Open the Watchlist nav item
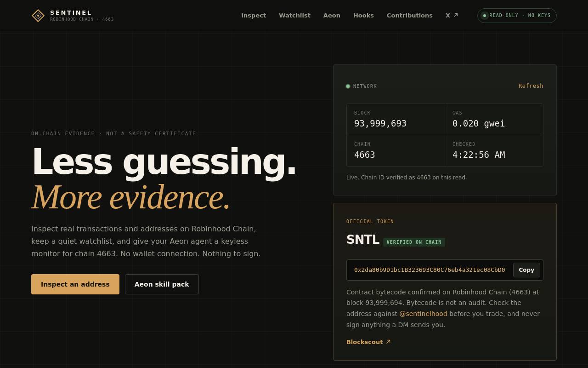The width and height of the screenshot is (588, 368). click(294, 16)
